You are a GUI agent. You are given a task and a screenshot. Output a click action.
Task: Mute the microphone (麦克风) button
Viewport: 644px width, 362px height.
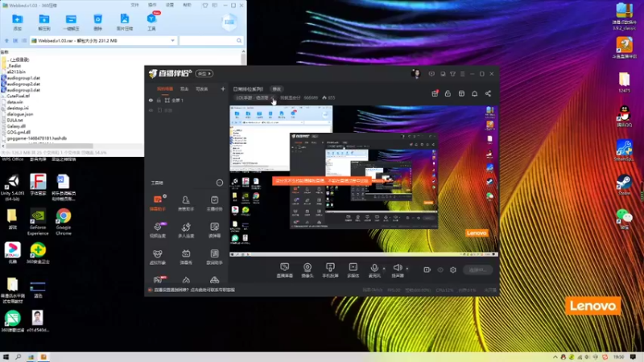374,270
